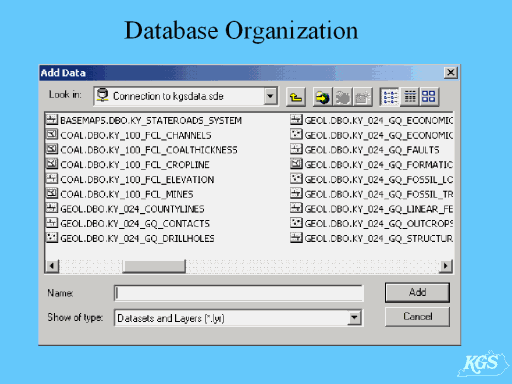Viewport: 512px width, 384px height.
Task: Click the Up One Level folder icon
Action: point(296,97)
